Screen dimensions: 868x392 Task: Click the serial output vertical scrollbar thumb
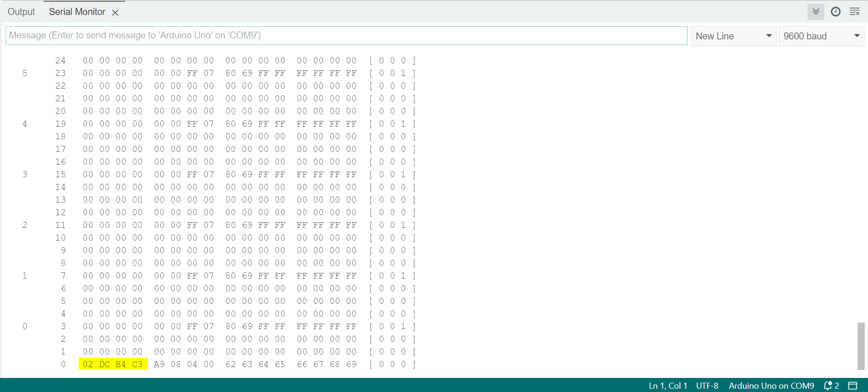coord(861,346)
